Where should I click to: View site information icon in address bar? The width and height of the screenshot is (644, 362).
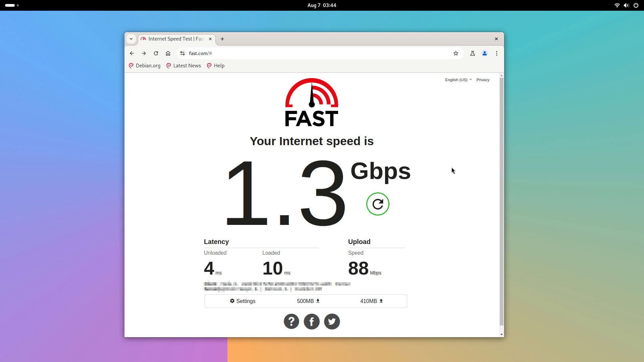point(182,53)
